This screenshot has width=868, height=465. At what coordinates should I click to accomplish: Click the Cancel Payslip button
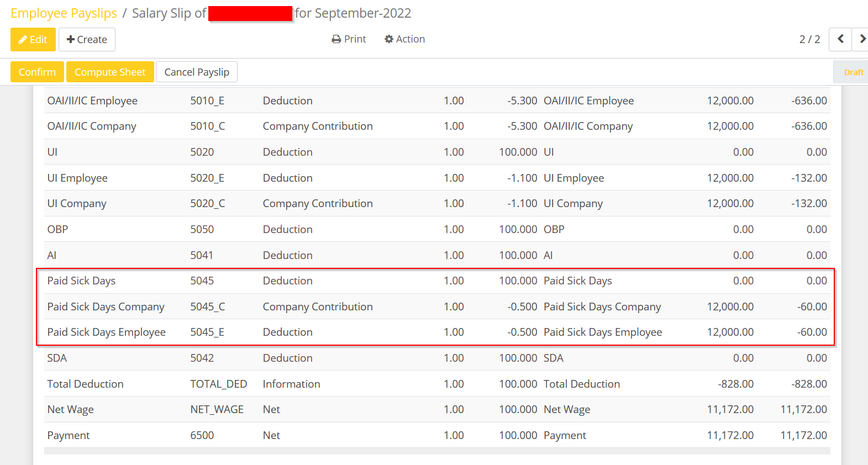(x=197, y=72)
